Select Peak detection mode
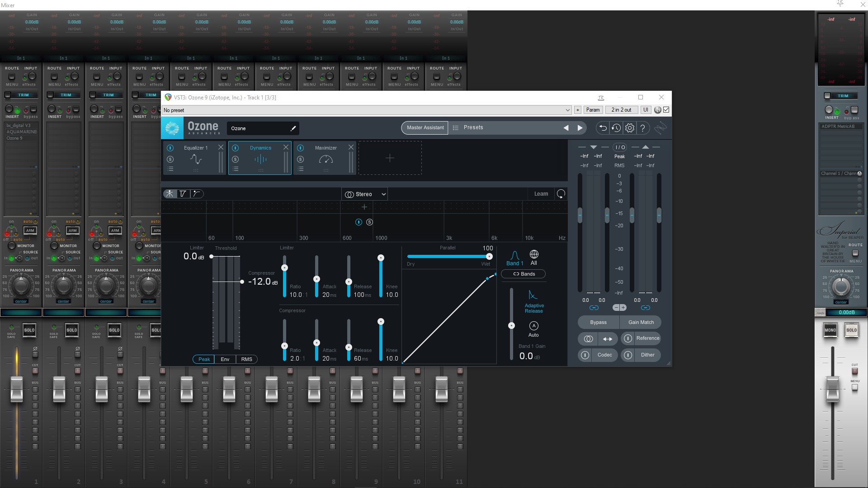868x488 pixels. click(204, 359)
